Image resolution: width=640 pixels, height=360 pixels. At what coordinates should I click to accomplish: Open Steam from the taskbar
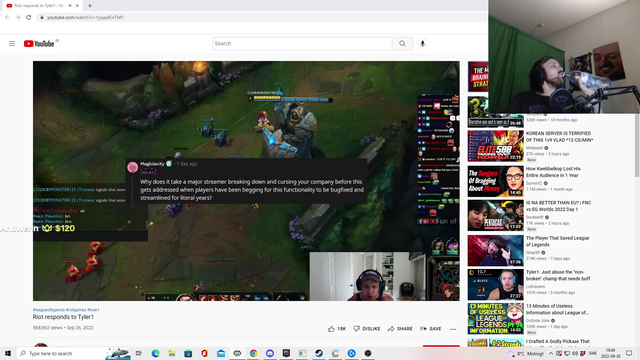point(319,353)
